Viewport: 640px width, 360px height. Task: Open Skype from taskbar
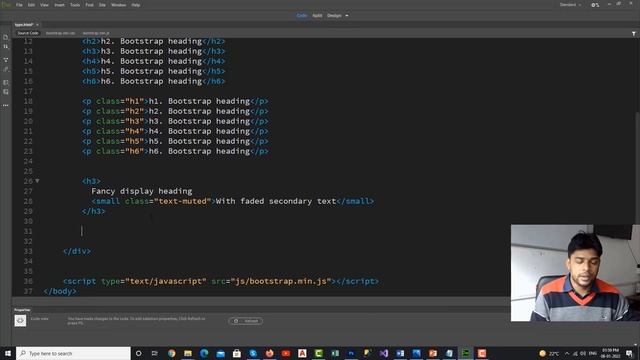tap(253, 353)
